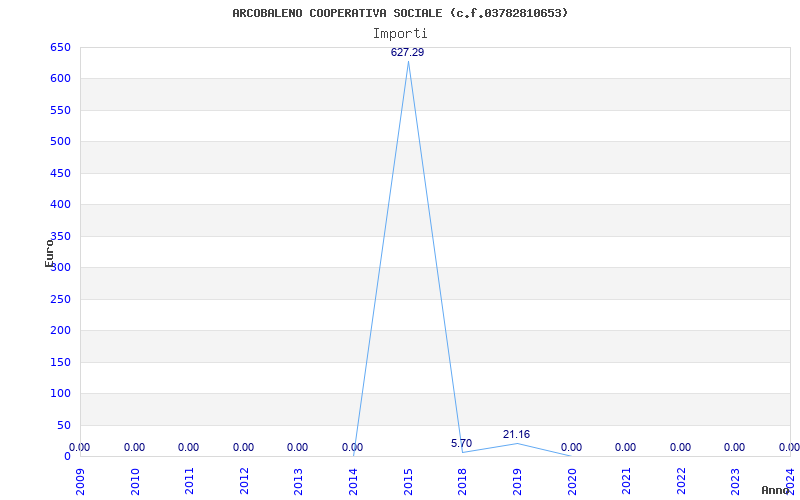Select the 2013 x-axis year label
The width and height of the screenshot is (800, 500).
pos(298,481)
